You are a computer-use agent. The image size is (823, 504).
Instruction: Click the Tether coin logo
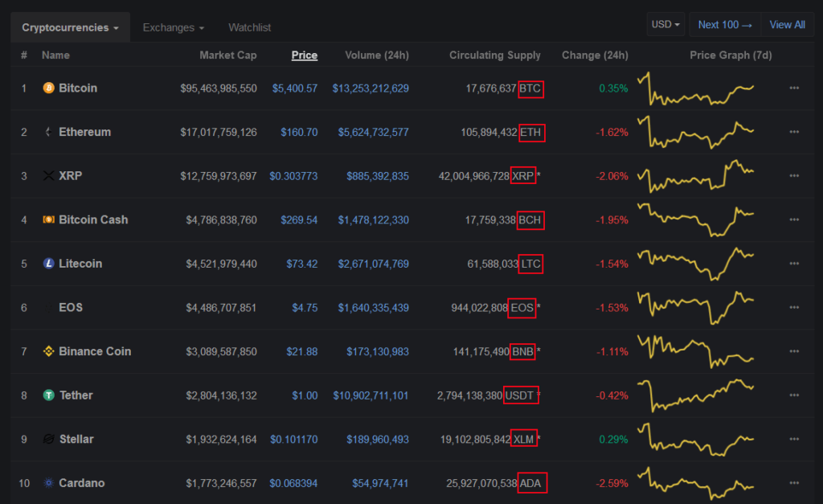(48, 395)
